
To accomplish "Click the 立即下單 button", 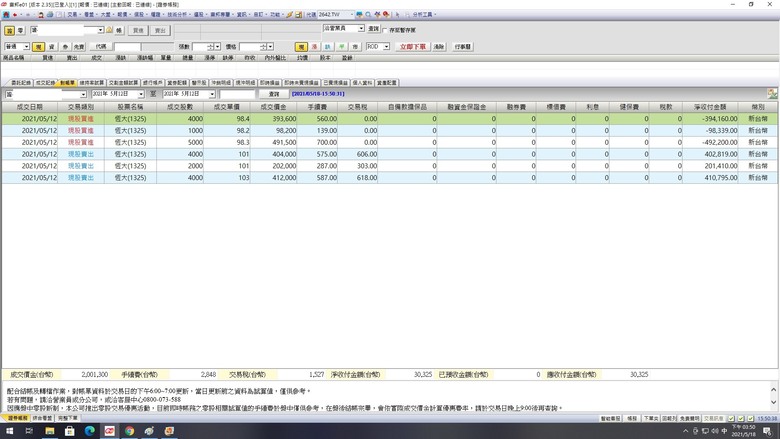I will click(413, 47).
